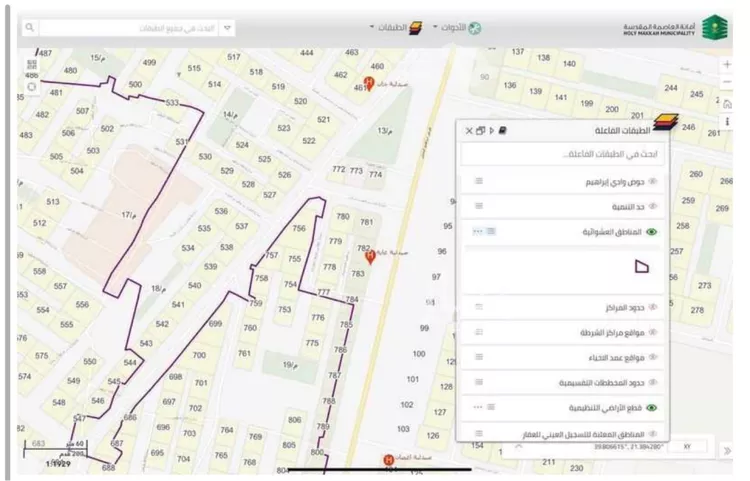Click the stacked layers icon at the panel corner
750x481 pixels.
(666, 122)
